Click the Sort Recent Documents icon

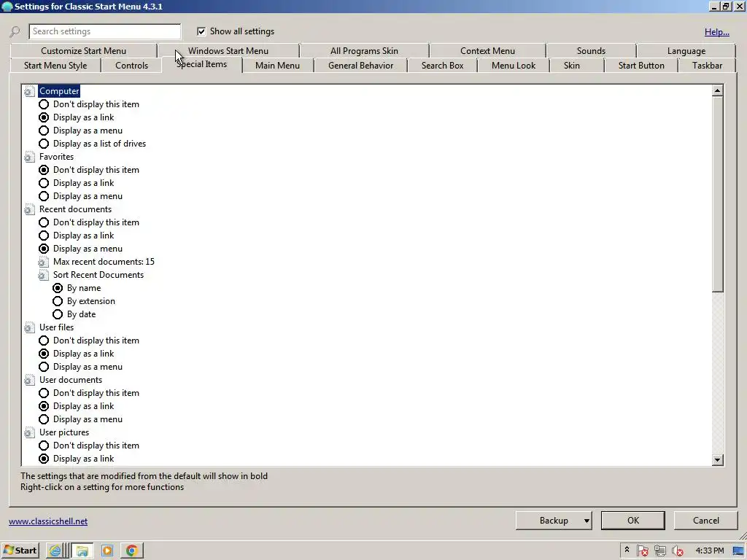(43, 275)
